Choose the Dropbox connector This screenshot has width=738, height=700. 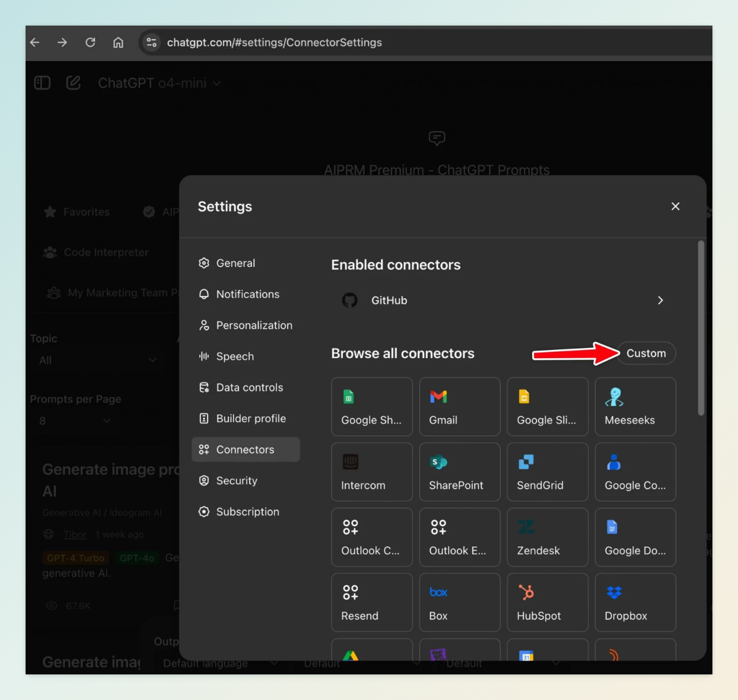coord(635,602)
